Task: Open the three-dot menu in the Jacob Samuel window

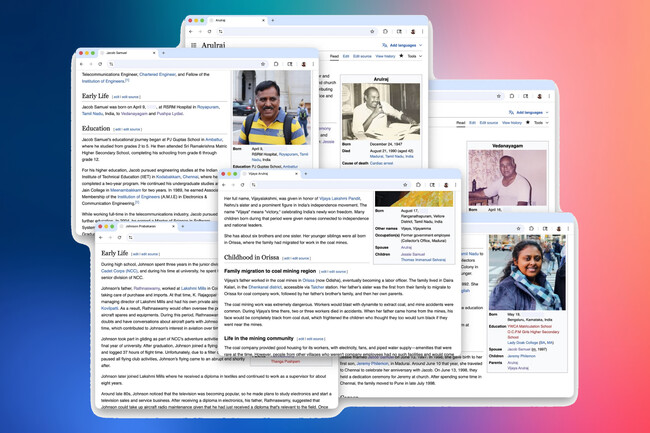Action: click(x=313, y=64)
